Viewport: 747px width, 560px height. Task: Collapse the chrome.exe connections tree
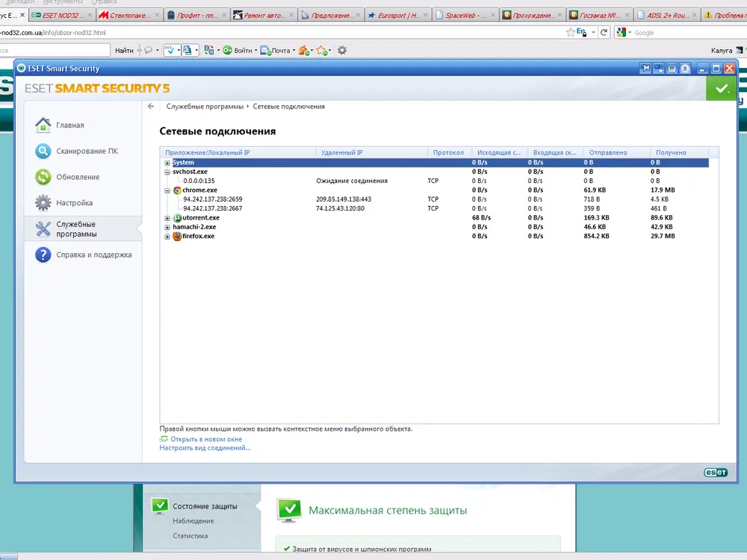click(x=167, y=190)
